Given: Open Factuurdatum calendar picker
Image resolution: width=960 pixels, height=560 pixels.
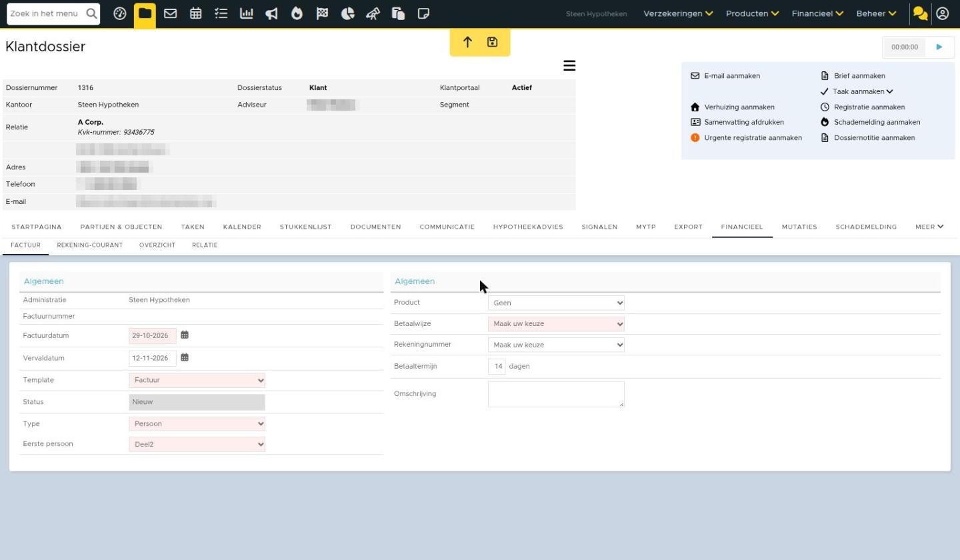Looking at the screenshot, I should 185,335.
